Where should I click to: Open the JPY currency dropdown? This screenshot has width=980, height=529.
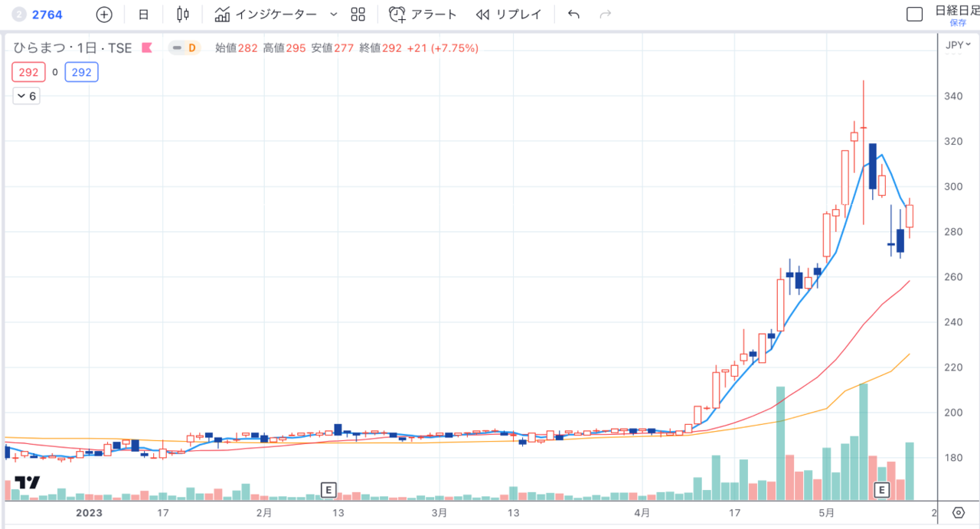point(958,45)
